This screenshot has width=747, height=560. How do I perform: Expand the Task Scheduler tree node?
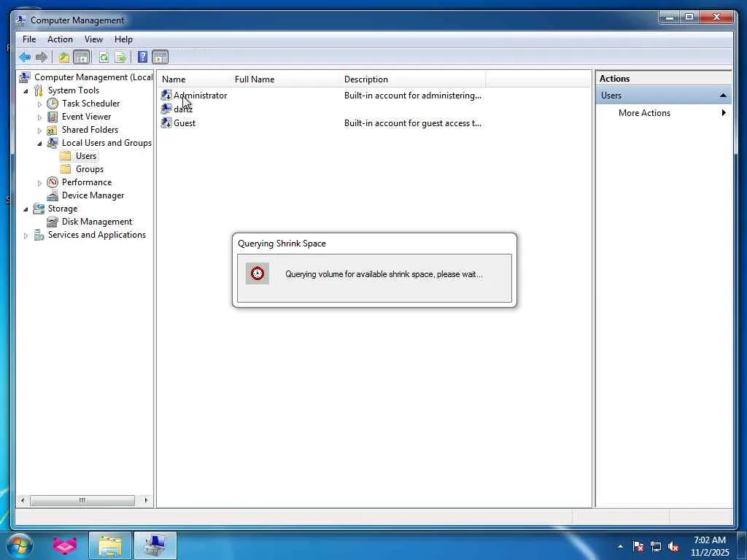39,104
